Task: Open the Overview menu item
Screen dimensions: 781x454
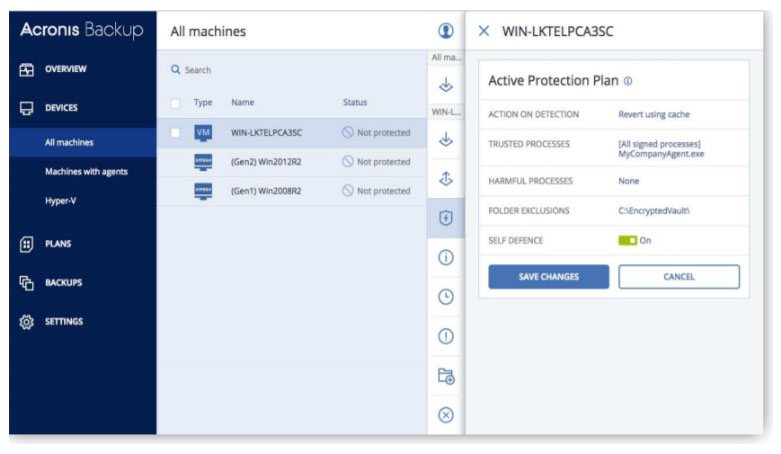Action: pos(66,69)
